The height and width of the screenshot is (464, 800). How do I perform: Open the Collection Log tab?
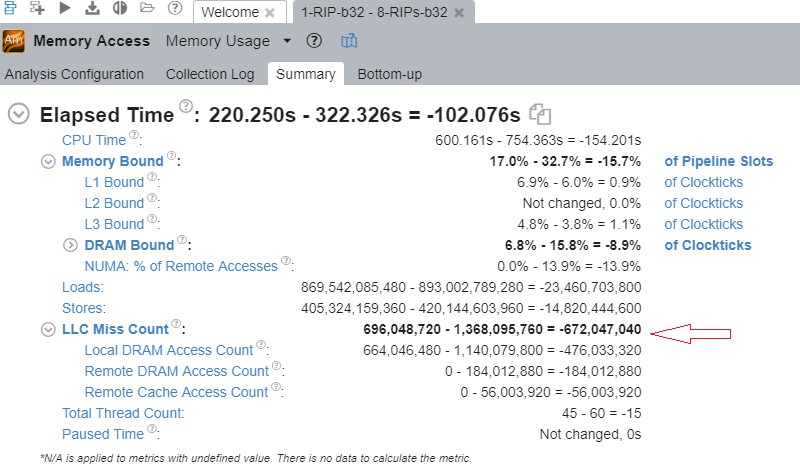pos(210,74)
